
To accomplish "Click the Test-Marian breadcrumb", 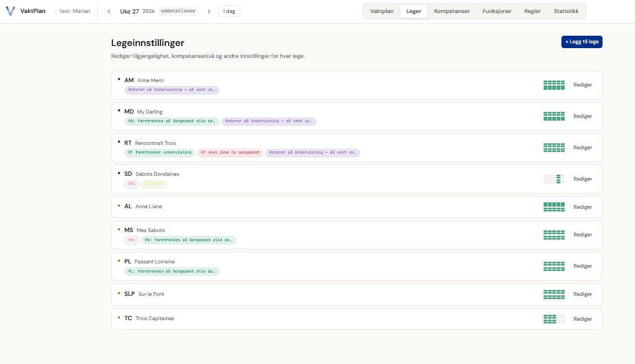I will pos(75,11).
